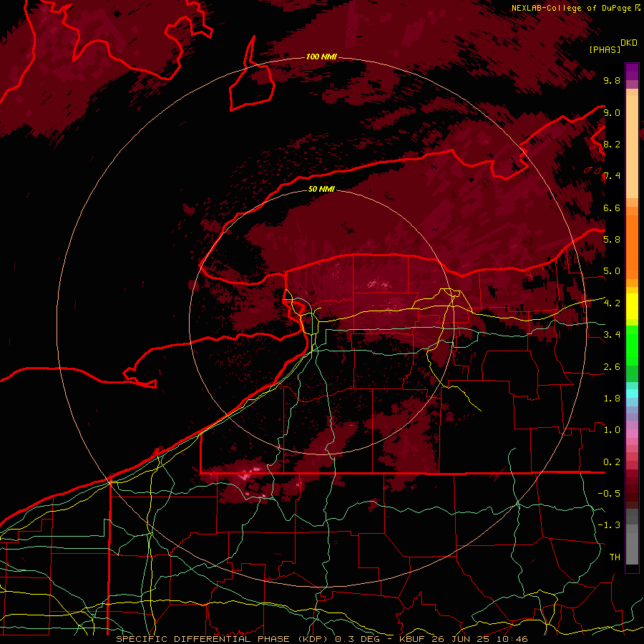Click the 2.6 scale value

tap(612, 367)
